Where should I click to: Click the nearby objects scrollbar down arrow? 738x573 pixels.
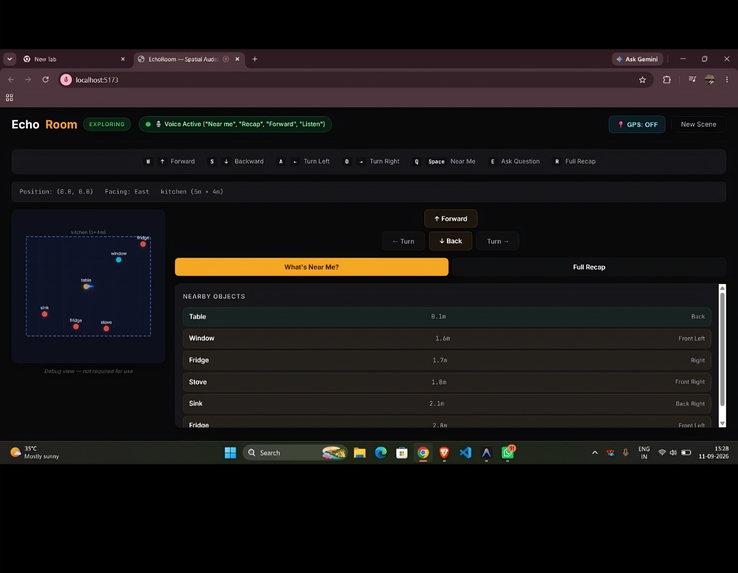[722, 423]
